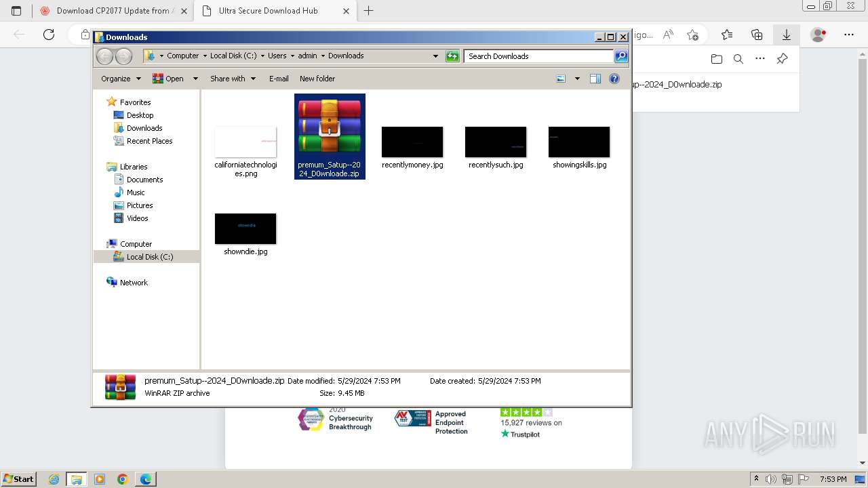Reload the page in Edge
868x488 pixels.
point(48,35)
